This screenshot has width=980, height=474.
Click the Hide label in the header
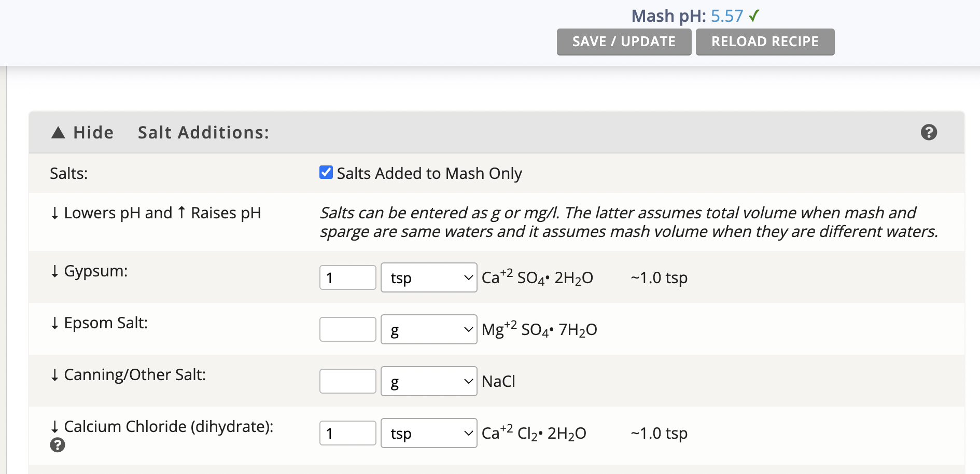coord(93,133)
